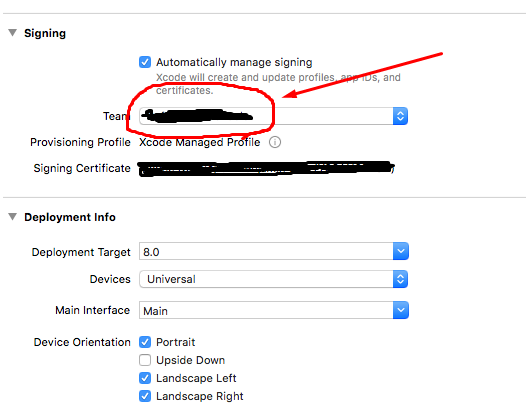Click the Deployment Target 8.0 field
Viewport: 528px width, 405px height.
pyautogui.click(x=266, y=251)
